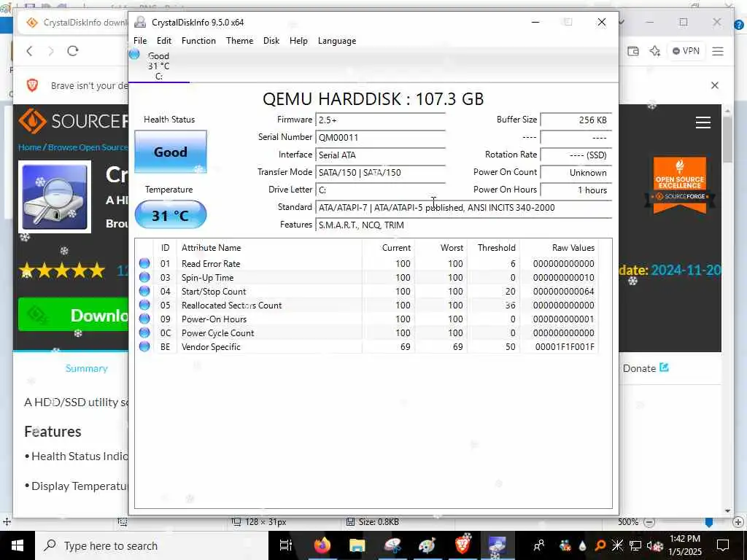
Task: Click the Rotation Rate value ---- (SSD)
Action: tap(576, 155)
